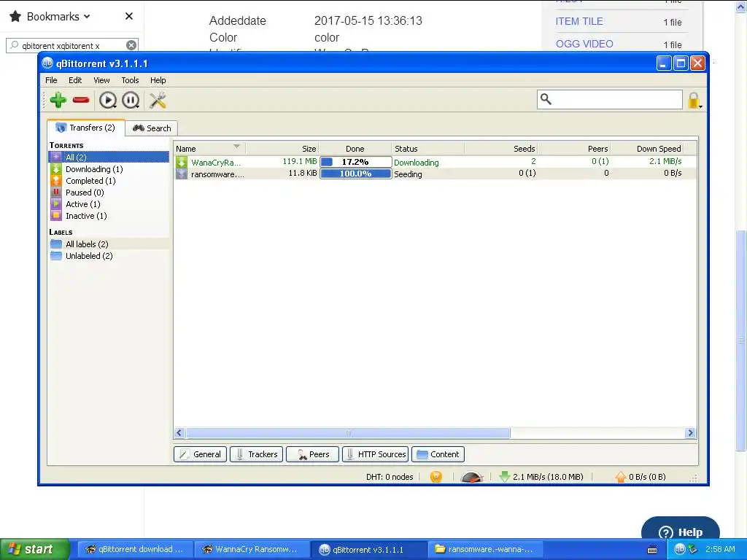Click the pause torrent icon

(x=131, y=100)
